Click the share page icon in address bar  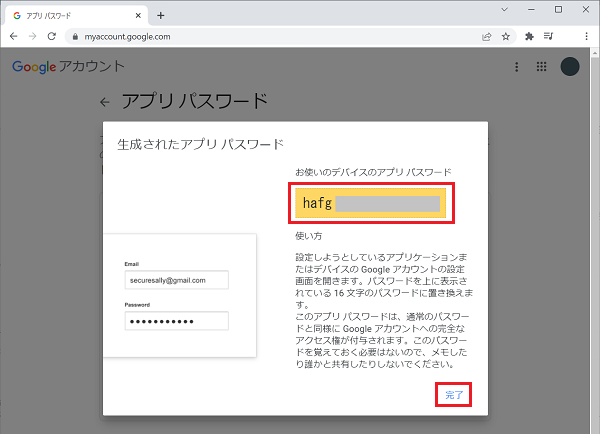(x=486, y=36)
